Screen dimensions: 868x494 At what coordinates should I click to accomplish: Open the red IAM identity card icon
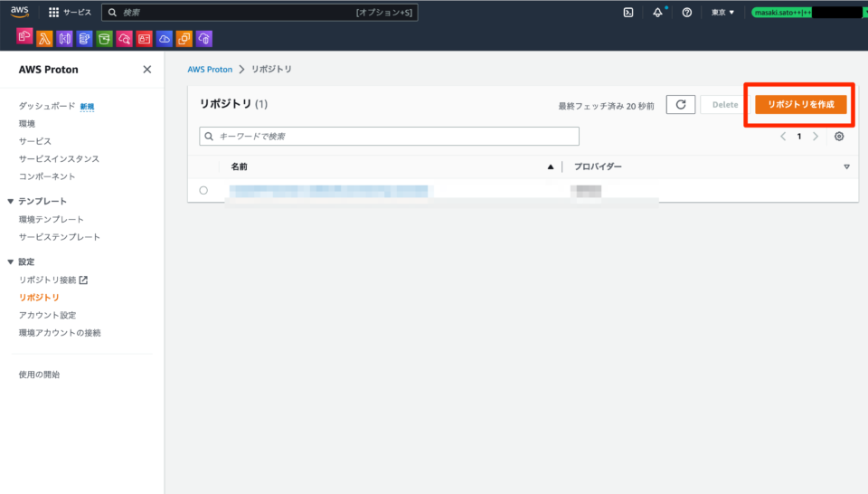click(144, 38)
